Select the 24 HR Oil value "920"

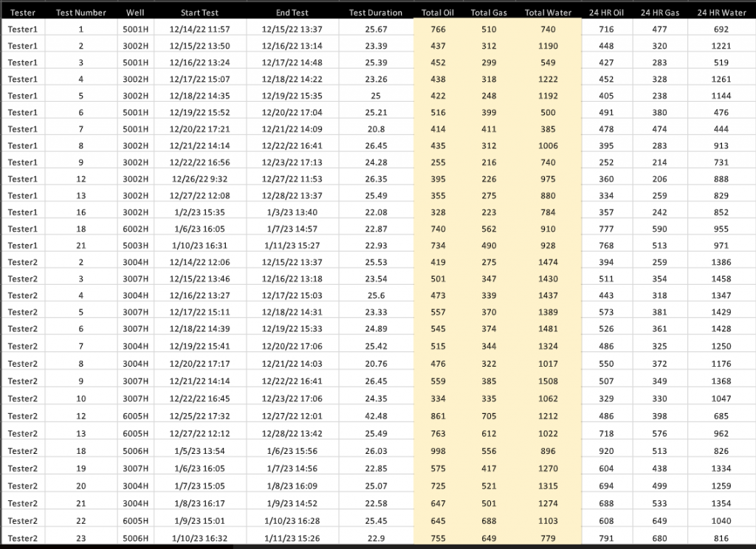[x=607, y=451]
